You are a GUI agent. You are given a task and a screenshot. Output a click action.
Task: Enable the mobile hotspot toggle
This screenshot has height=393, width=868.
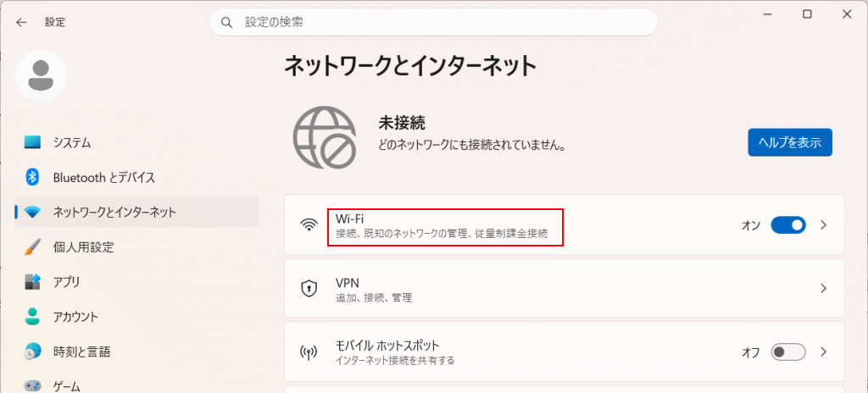tap(787, 351)
